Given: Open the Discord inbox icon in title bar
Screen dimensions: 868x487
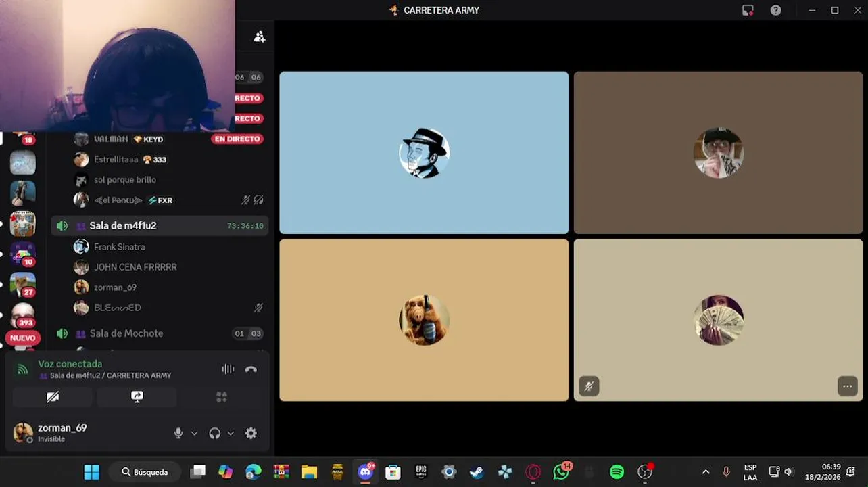Looking at the screenshot, I should point(748,10).
